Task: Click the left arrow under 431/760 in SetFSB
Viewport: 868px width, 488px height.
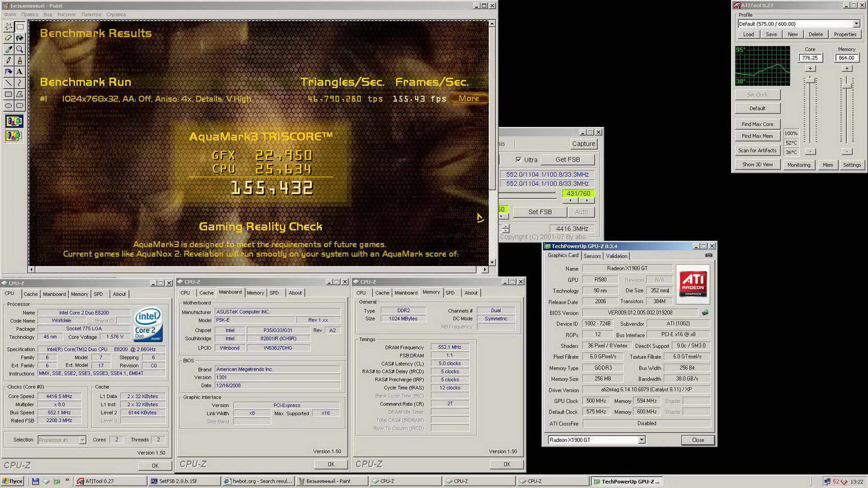Action: (x=570, y=200)
